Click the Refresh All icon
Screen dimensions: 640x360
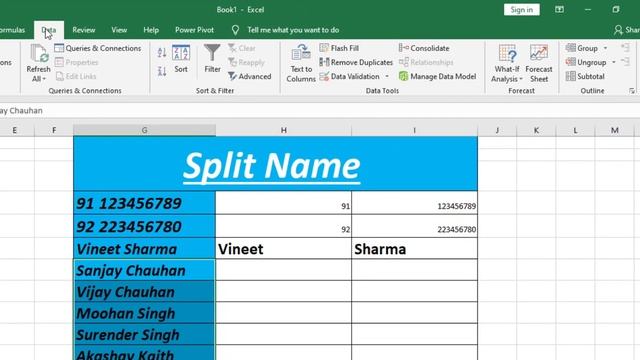pos(39,53)
